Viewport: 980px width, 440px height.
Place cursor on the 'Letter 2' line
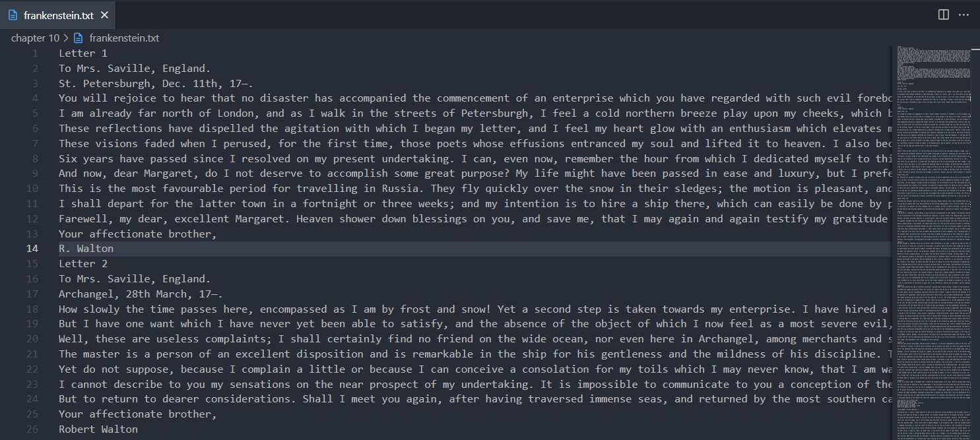click(83, 264)
